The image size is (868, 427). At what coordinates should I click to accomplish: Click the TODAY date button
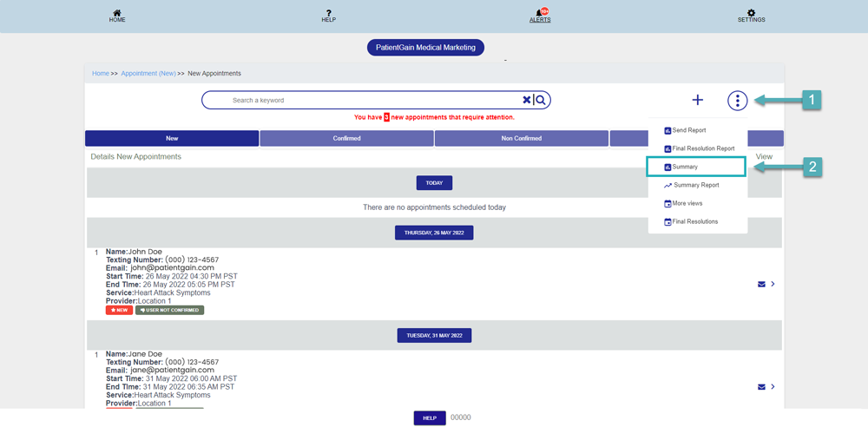tap(435, 183)
